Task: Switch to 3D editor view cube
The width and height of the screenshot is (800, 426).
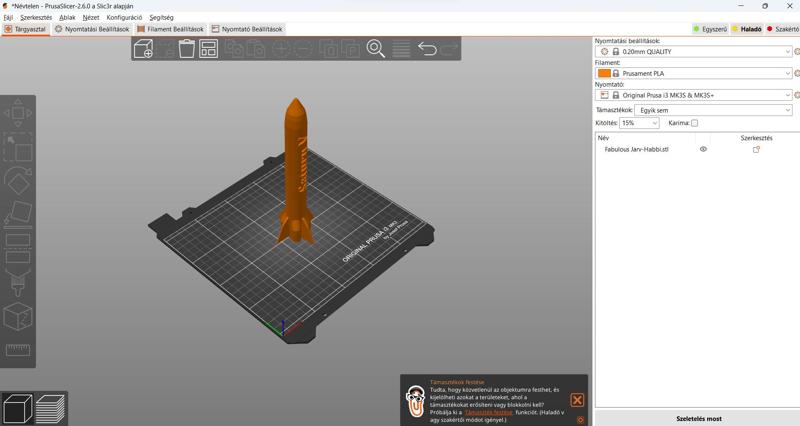Action: (18, 409)
